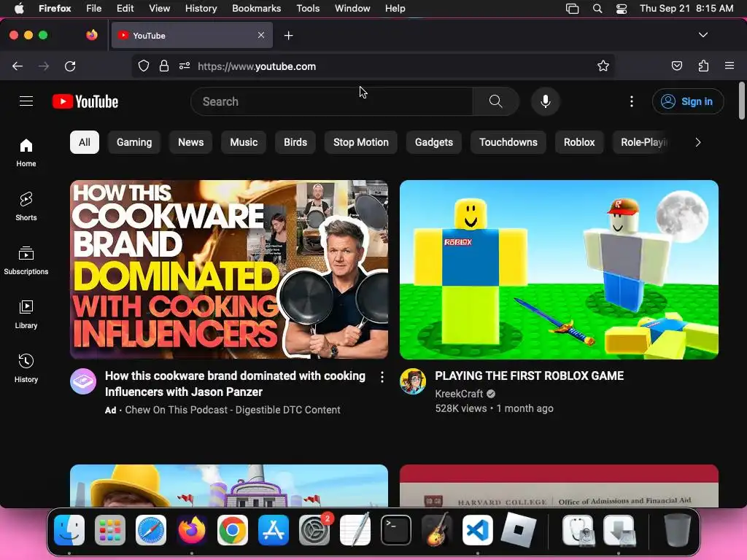Expand list all tabs dropdown
Screen dimensions: 747x560
(x=703, y=35)
